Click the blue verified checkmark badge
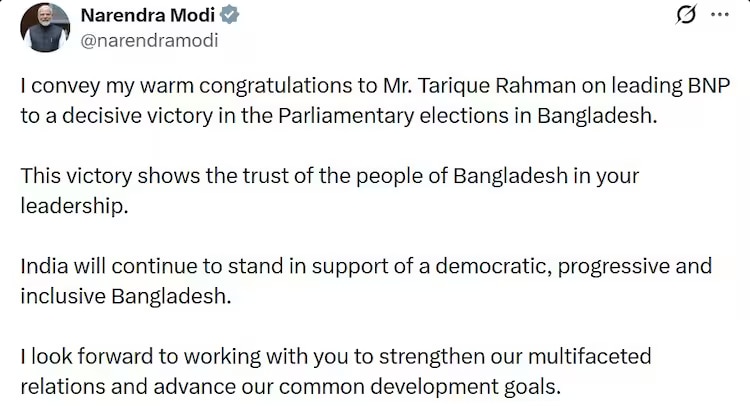Image resolution: width=750 pixels, height=406 pixels. point(230,17)
